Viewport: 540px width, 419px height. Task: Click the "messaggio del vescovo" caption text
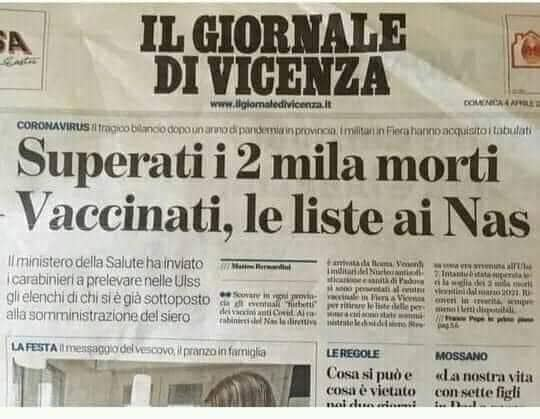162,351
